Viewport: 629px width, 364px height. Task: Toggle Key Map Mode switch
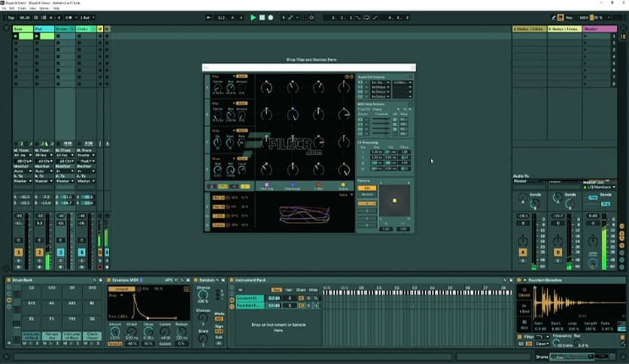pyautogui.click(x=569, y=17)
